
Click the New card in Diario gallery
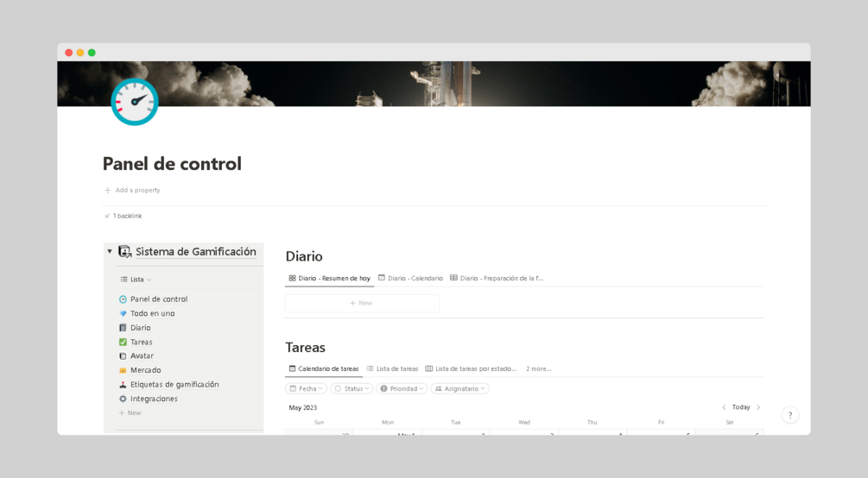coord(362,303)
